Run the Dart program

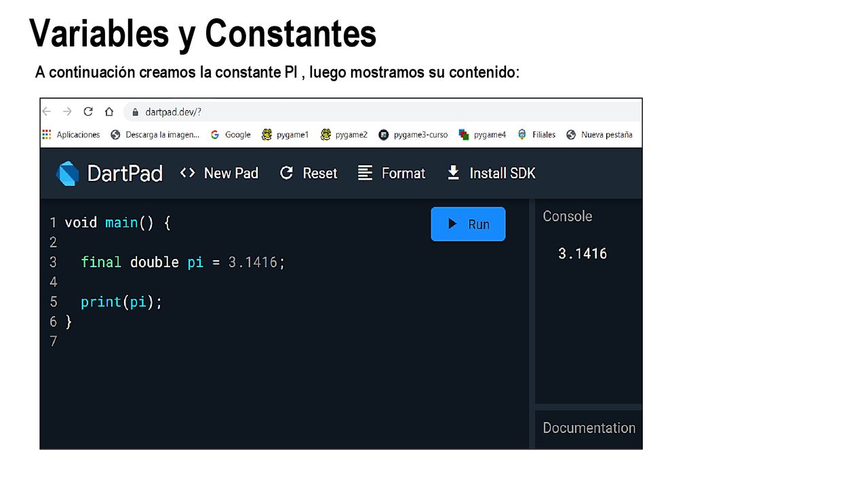pos(468,224)
